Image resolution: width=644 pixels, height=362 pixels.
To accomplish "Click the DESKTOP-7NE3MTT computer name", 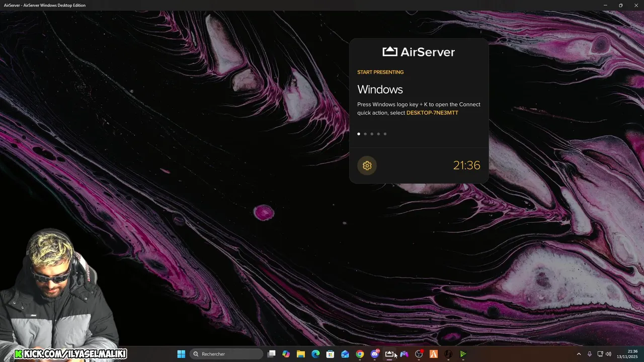I will tap(432, 113).
